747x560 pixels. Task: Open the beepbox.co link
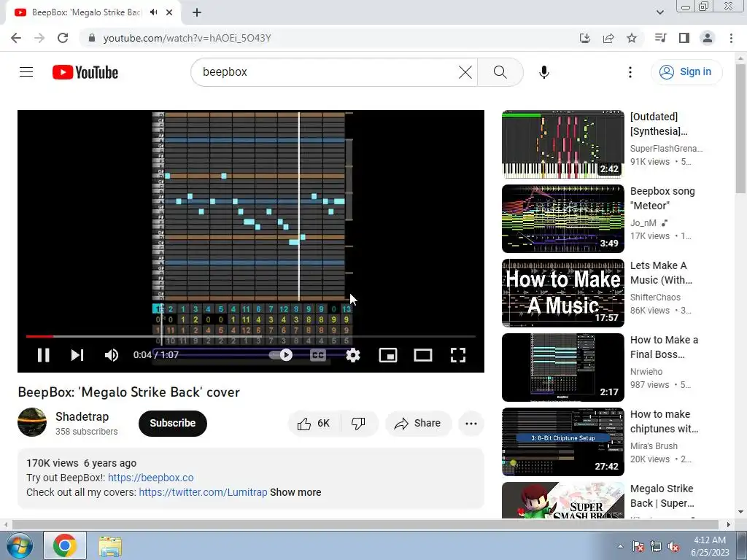click(150, 478)
